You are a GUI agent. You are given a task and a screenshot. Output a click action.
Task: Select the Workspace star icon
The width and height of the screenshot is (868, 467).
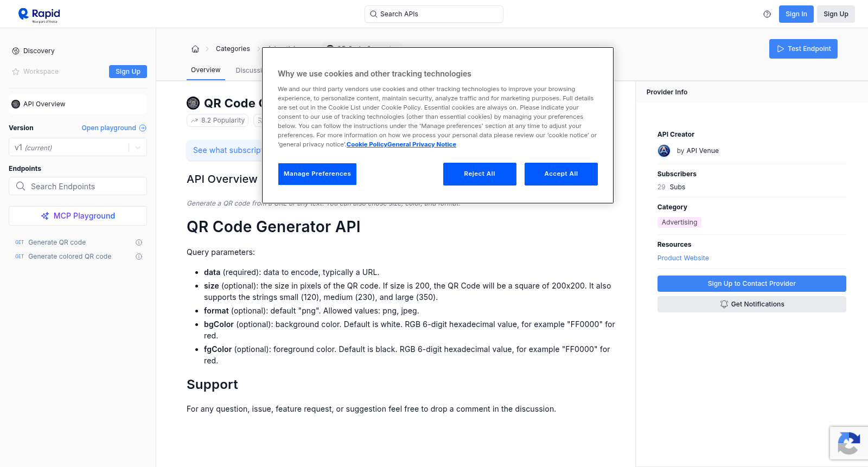[x=16, y=72]
